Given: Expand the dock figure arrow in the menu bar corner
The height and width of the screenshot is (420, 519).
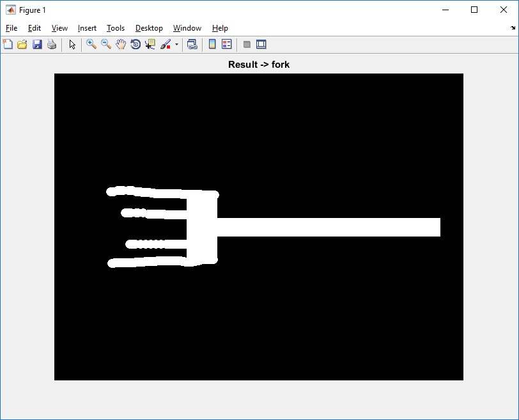Looking at the screenshot, I should [513, 28].
